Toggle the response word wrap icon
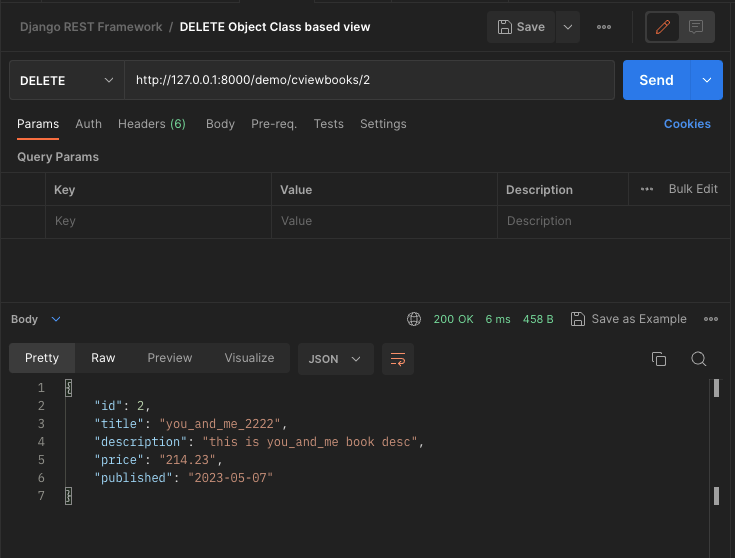The height and width of the screenshot is (558, 735). [398, 359]
